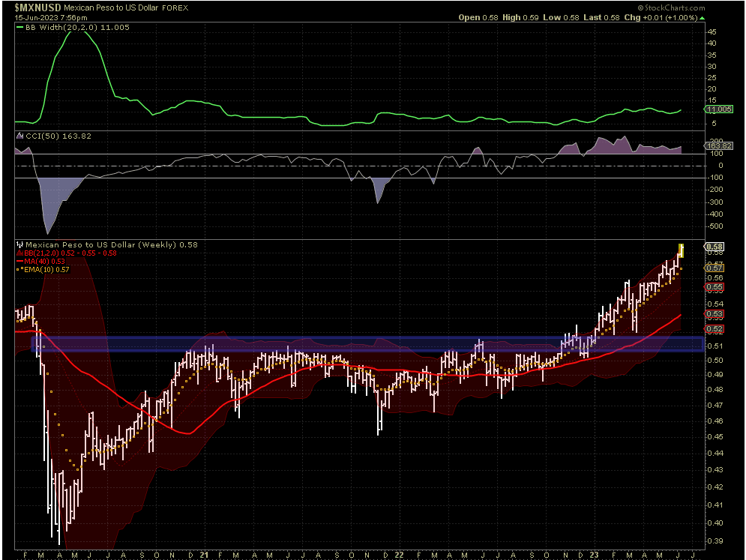746x560 pixels.
Task: Click the red 0.53 MA price tag
Action: click(715, 314)
